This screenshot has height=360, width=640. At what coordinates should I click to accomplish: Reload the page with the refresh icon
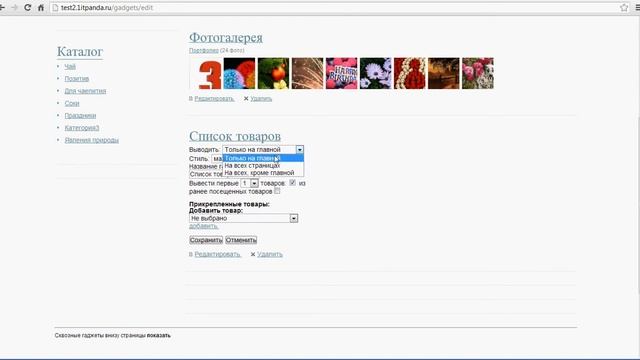[x=27, y=7]
